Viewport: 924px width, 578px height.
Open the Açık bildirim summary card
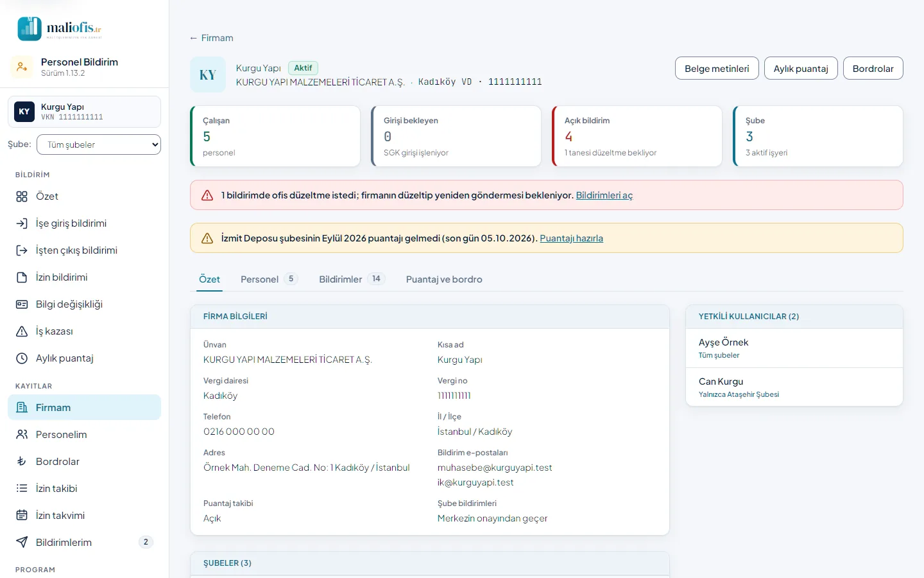click(x=637, y=136)
